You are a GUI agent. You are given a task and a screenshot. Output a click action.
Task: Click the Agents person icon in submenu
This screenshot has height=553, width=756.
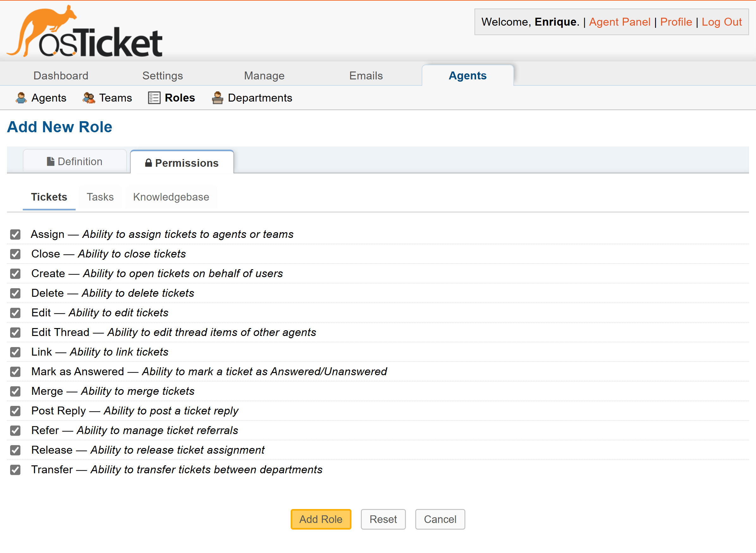(21, 98)
